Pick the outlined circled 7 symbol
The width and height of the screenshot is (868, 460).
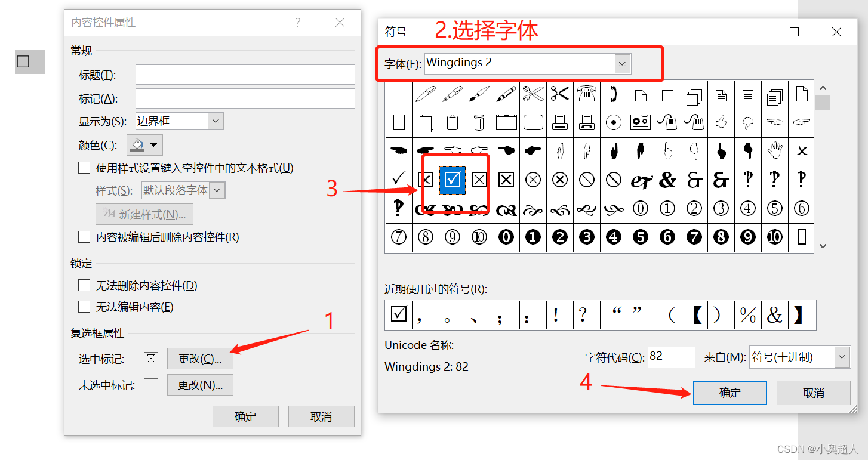click(399, 237)
